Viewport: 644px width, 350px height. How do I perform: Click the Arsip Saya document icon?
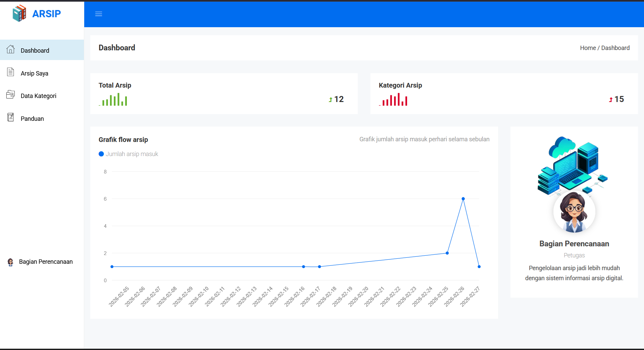coord(10,72)
